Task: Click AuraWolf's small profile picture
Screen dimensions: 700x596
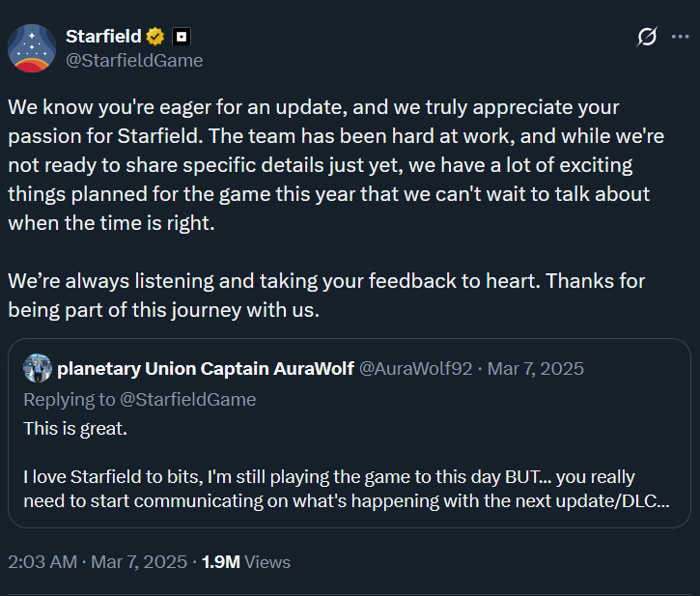Action: (x=38, y=368)
